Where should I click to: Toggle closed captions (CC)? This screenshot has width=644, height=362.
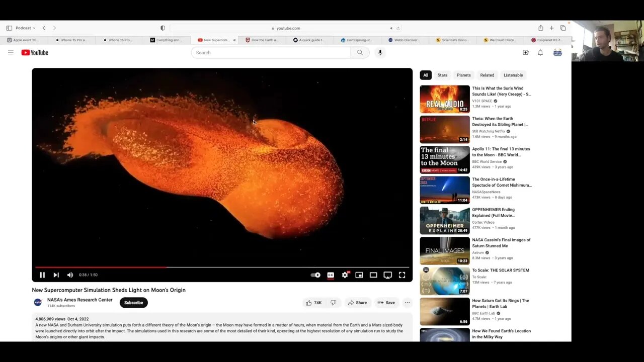[331, 275]
